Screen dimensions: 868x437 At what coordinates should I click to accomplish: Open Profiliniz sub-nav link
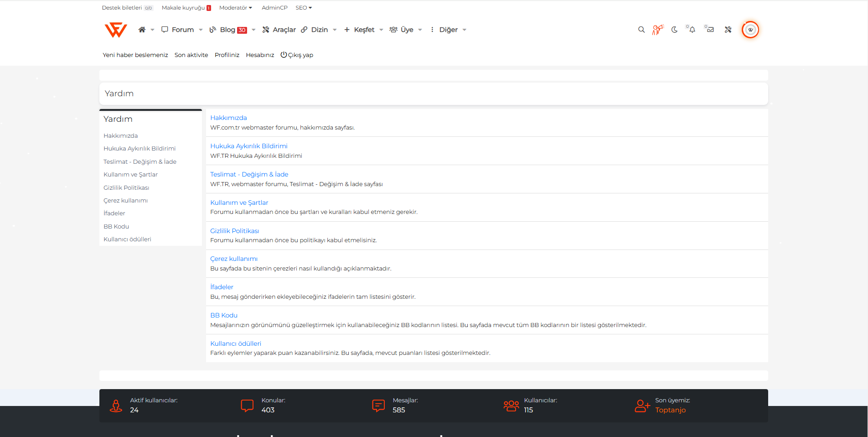[227, 55]
